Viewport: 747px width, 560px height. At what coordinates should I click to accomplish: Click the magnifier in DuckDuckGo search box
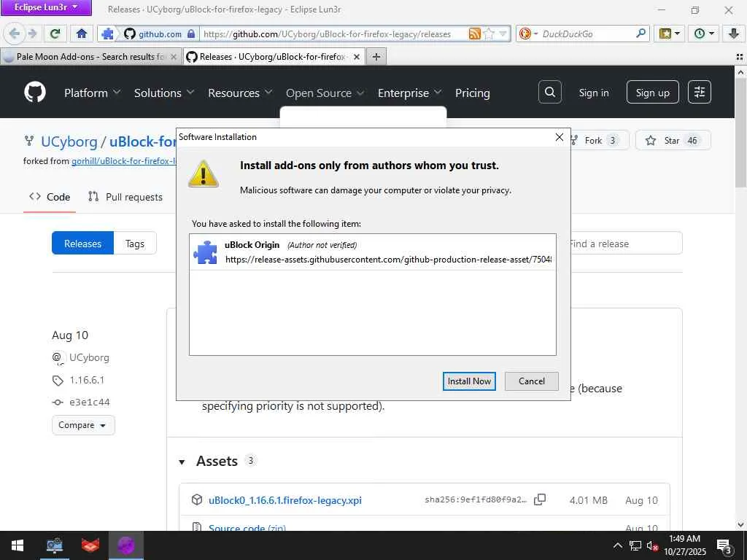click(640, 34)
